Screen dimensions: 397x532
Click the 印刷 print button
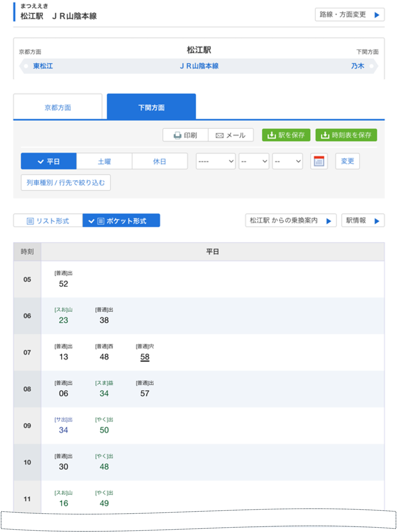(185, 135)
